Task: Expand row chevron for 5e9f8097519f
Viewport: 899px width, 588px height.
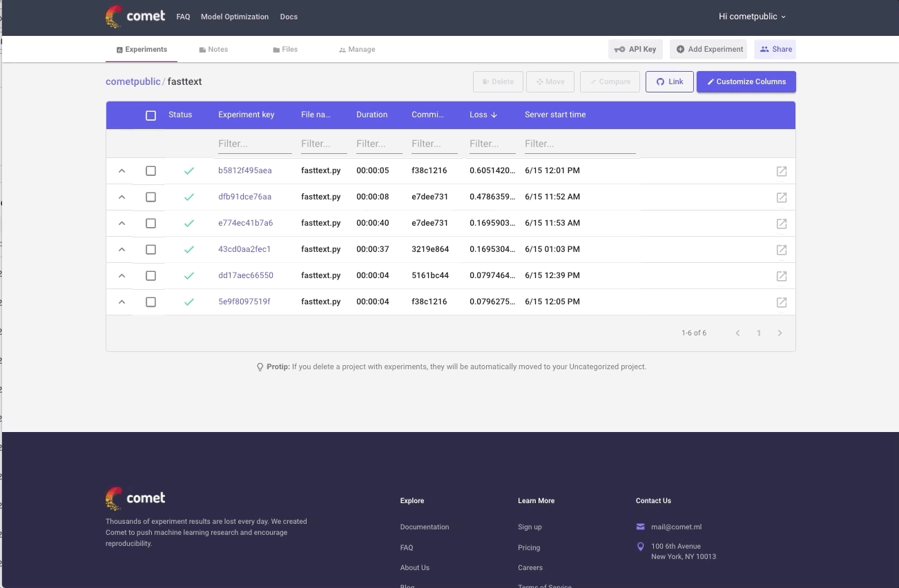Action: (122, 302)
